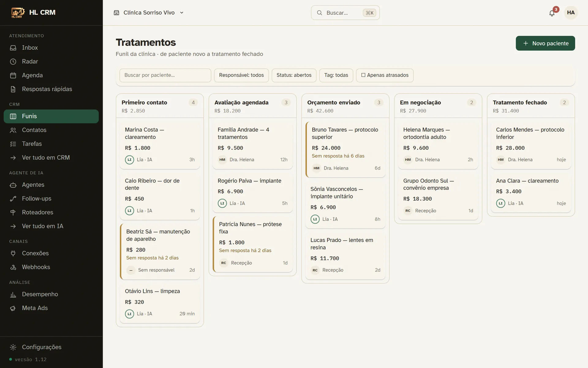Open the Status: abertos filter
The image size is (588, 368).
pyautogui.click(x=294, y=75)
